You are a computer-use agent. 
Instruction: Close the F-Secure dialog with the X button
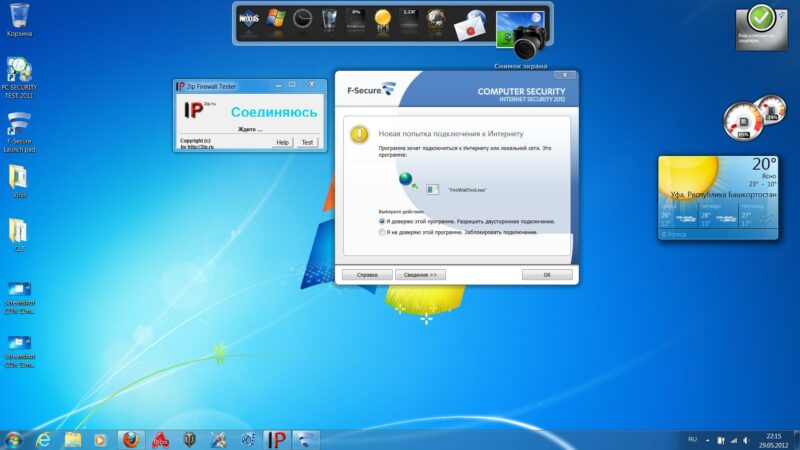point(565,75)
